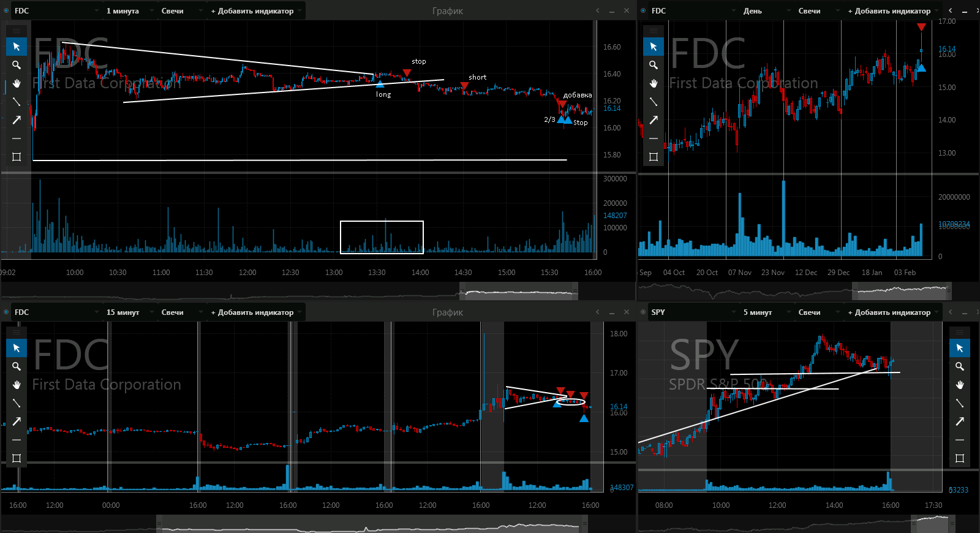Click FDC ticker field in 1-minute chart
This screenshot has width=980, height=533.
[x=56, y=11]
